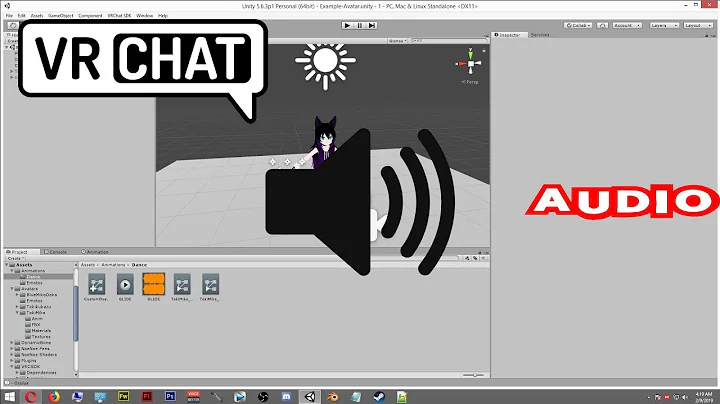Open the Cloud services button
This screenshot has width=720, height=404.
602,25
